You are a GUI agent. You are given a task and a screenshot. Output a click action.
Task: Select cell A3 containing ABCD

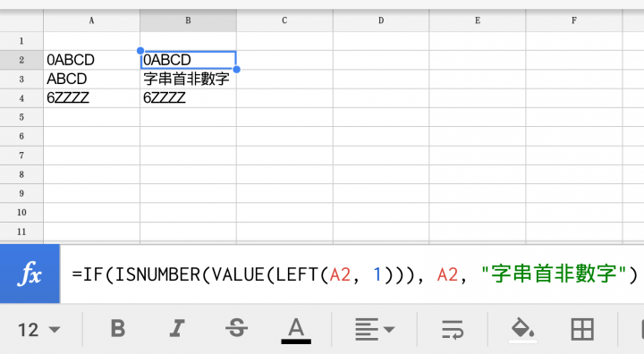point(91,79)
